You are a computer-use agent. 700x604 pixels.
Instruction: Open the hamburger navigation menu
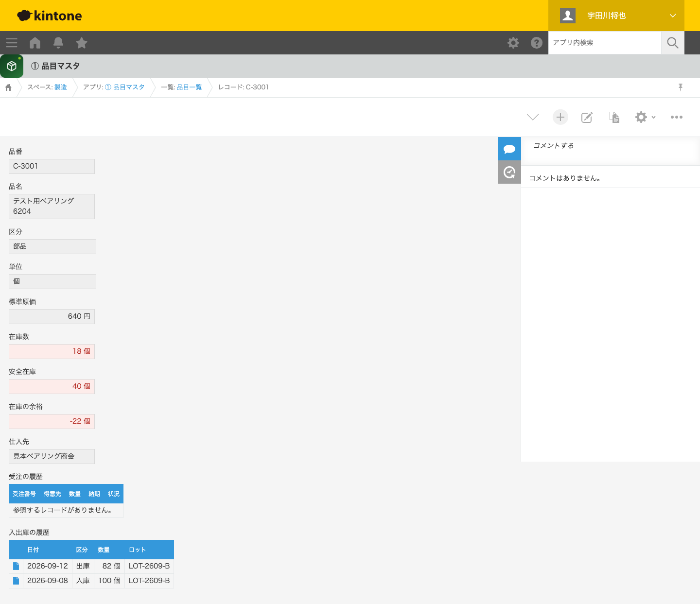pos(12,43)
